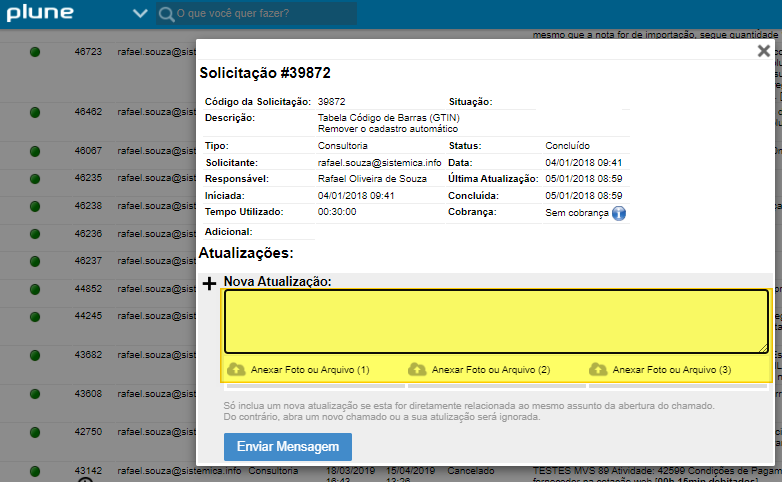
Task: Click Última Atualização value 05/01/2018 08:59
Action: coord(584,179)
